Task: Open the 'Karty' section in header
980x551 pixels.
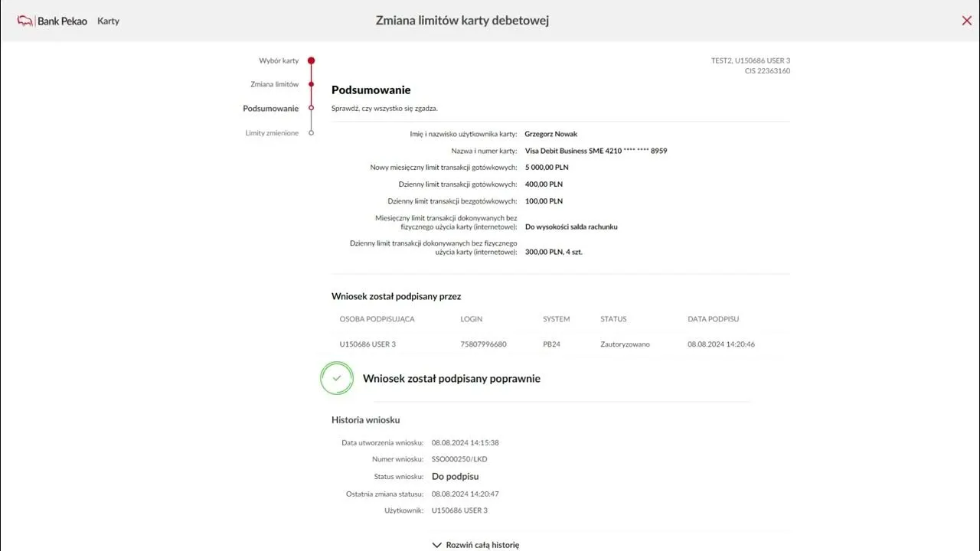Action: 108,21
